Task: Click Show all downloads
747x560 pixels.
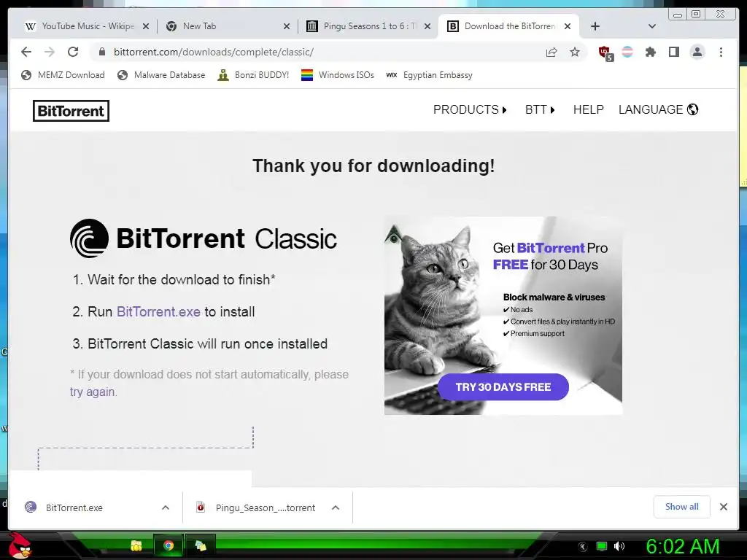Action: 682,507
